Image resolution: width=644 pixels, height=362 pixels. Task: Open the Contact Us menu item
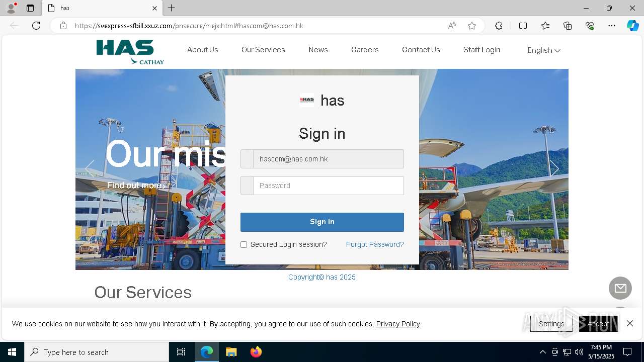click(421, 50)
